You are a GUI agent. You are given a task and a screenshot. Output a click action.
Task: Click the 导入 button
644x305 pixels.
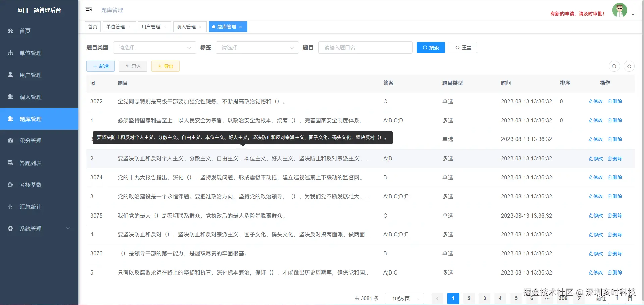coord(133,66)
